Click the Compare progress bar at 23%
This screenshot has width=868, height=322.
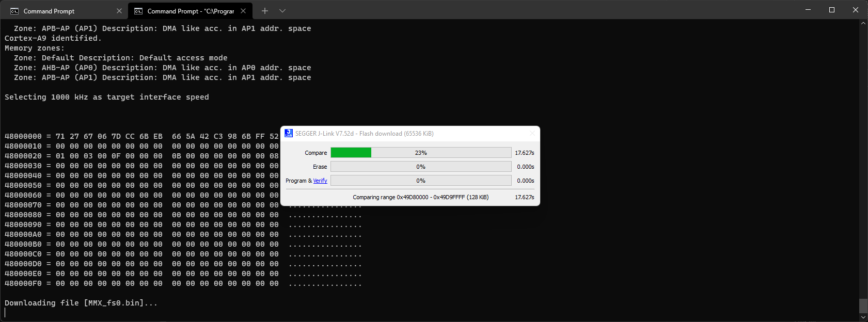tap(421, 153)
